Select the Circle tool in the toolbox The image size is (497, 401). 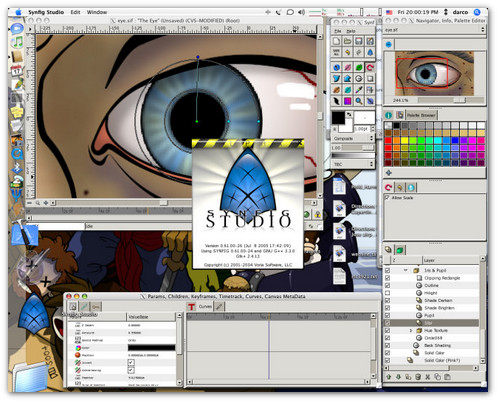pyautogui.click(x=359, y=79)
